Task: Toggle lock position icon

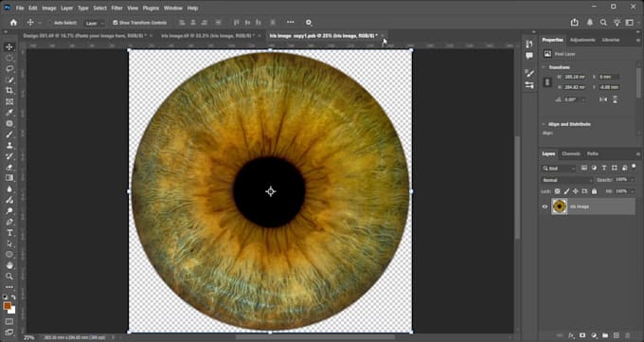Action: tap(576, 191)
